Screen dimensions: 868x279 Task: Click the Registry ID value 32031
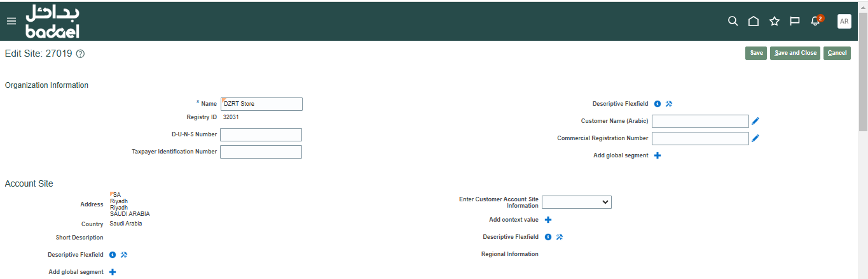[x=231, y=117]
